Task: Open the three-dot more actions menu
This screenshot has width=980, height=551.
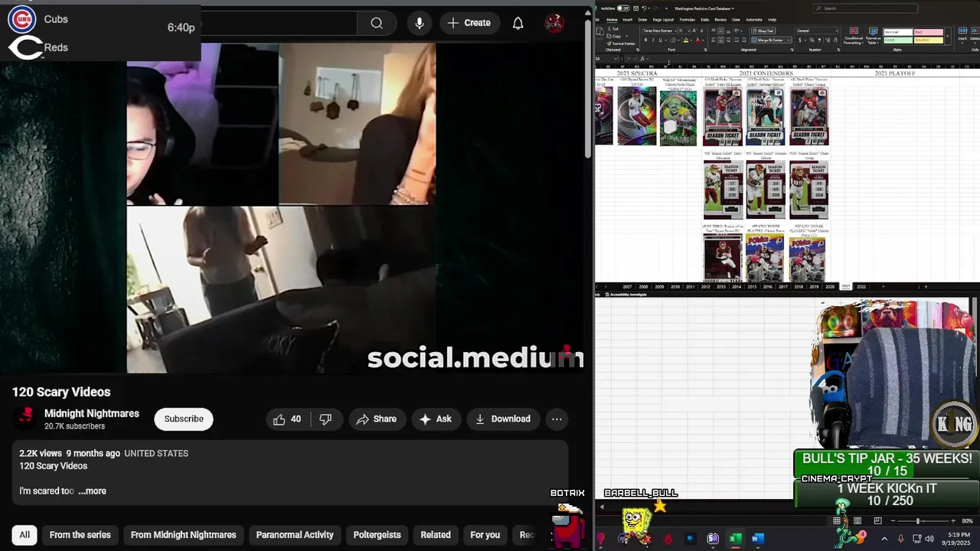Action: click(x=557, y=419)
